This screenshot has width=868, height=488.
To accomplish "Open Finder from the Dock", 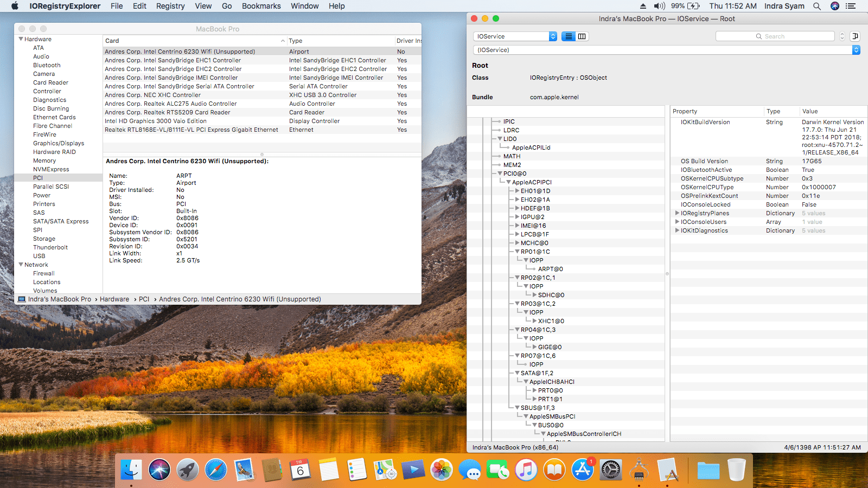I will pyautogui.click(x=131, y=470).
